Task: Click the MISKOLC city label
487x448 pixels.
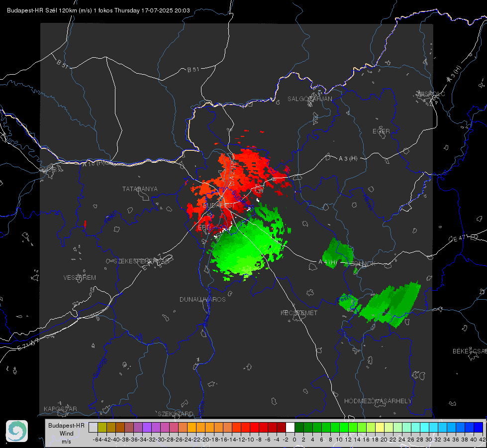Action: coord(431,94)
